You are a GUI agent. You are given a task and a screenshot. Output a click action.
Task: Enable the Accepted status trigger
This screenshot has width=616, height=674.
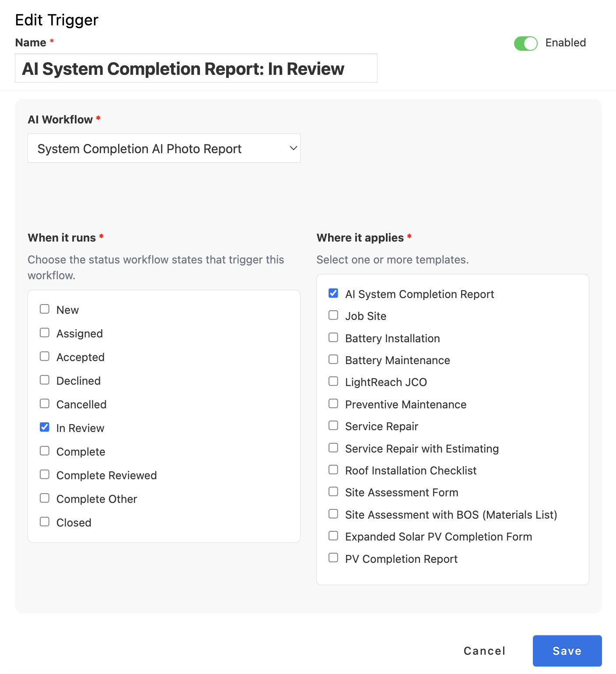coord(45,357)
